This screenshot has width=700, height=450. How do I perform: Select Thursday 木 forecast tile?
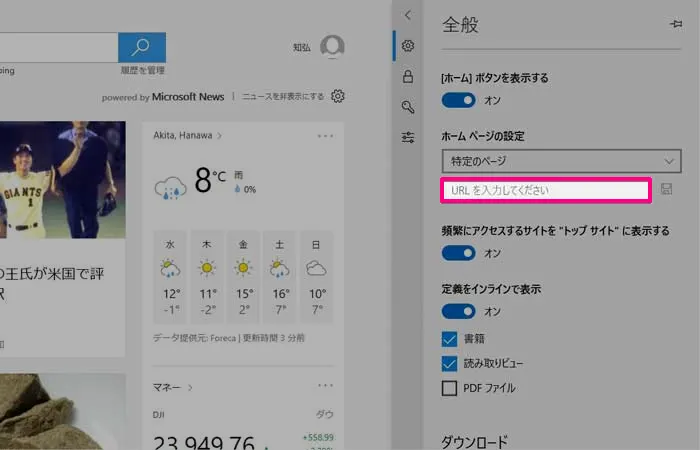(x=207, y=277)
